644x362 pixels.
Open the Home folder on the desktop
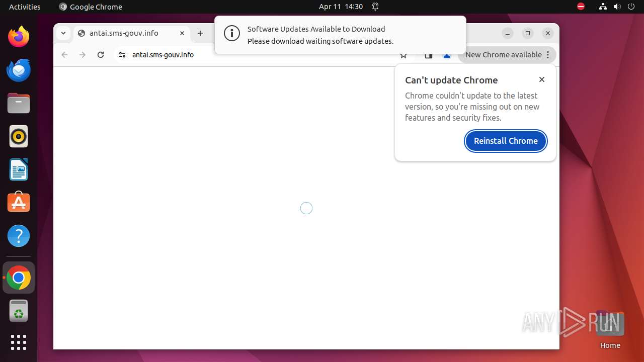tap(610, 329)
